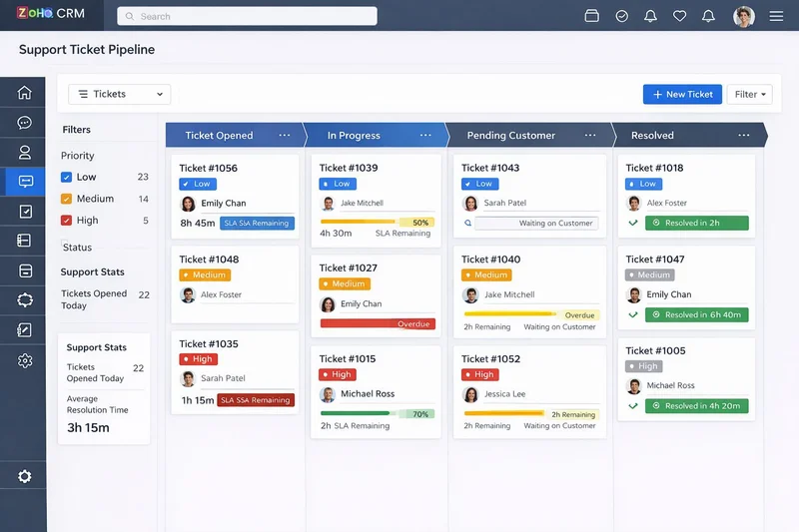Click the heart favorites icon
The height and width of the screenshot is (532, 799).
tap(679, 16)
